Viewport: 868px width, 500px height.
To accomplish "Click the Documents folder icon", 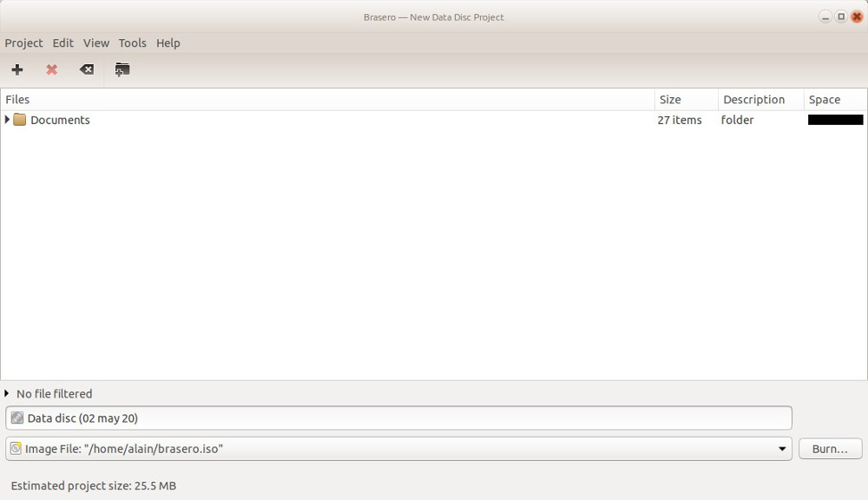I will coord(19,120).
